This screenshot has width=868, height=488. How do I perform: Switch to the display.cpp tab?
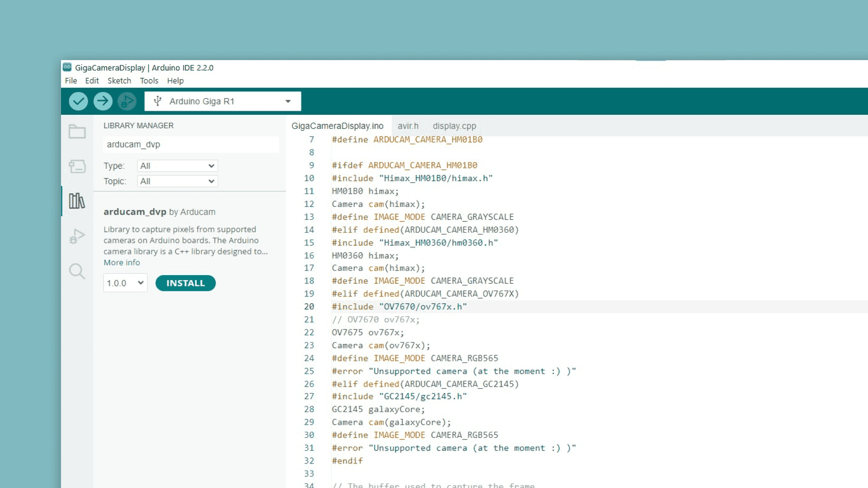(x=454, y=126)
